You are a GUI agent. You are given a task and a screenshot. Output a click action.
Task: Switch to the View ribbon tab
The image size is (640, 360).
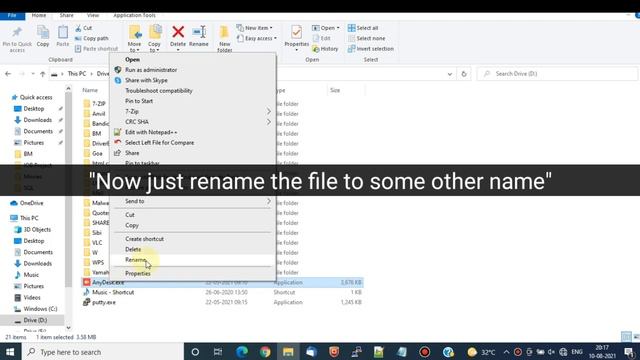pos(93,16)
